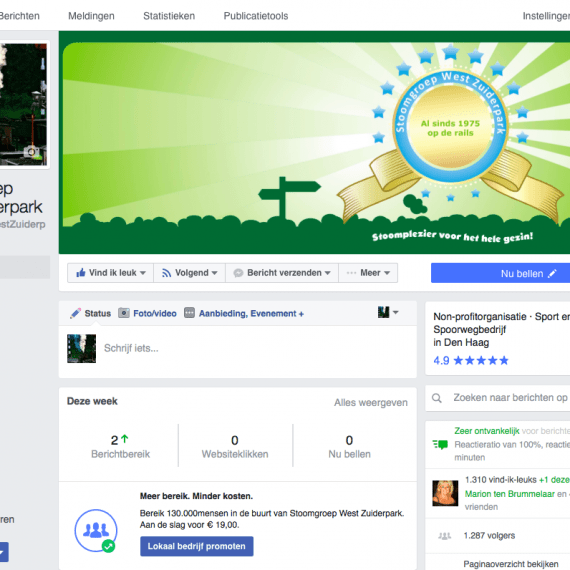Click the Websiteklikken statistic
The image size is (570, 570).
coord(235,446)
